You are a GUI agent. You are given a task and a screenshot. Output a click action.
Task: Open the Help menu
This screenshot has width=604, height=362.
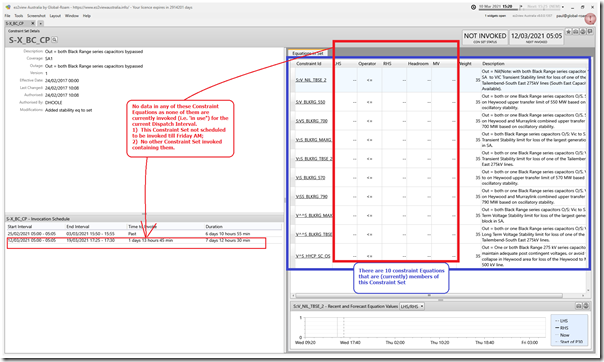click(x=87, y=16)
